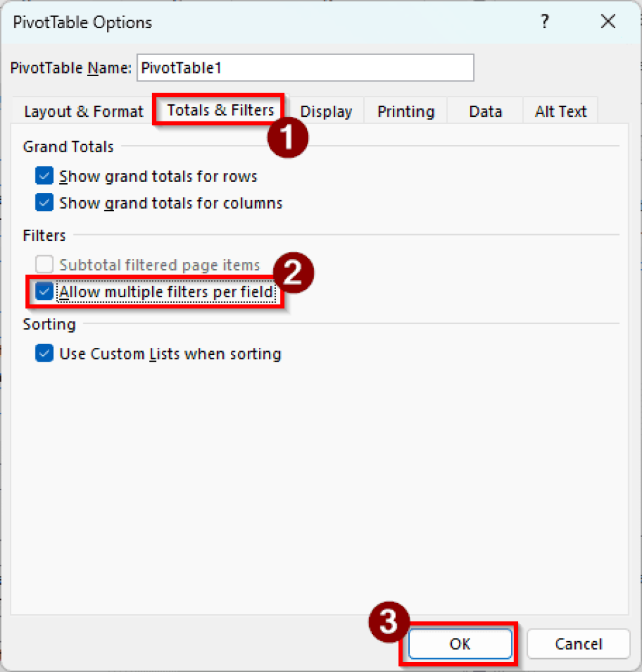Click the Subtotal filtered page items checkbox
The height and width of the screenshot is (672, 642).
pyautogui.click(x=44, y=264)
